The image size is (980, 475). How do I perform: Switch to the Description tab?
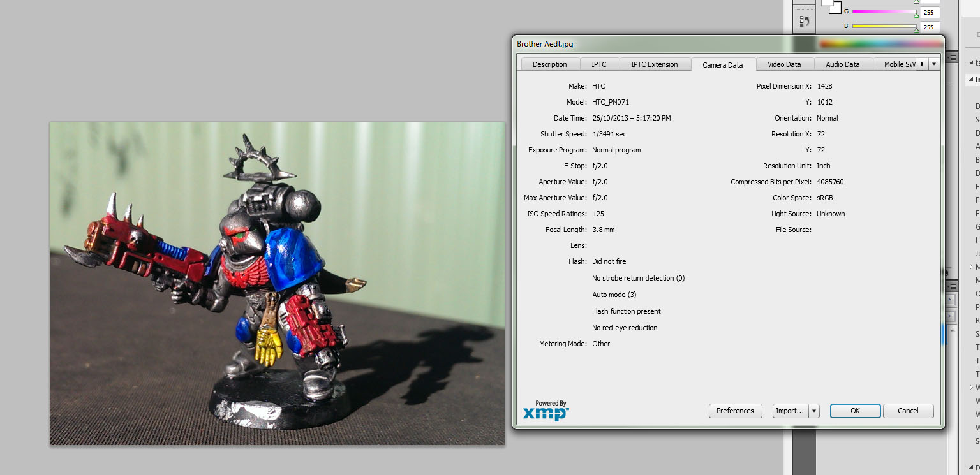coord(549,64)
